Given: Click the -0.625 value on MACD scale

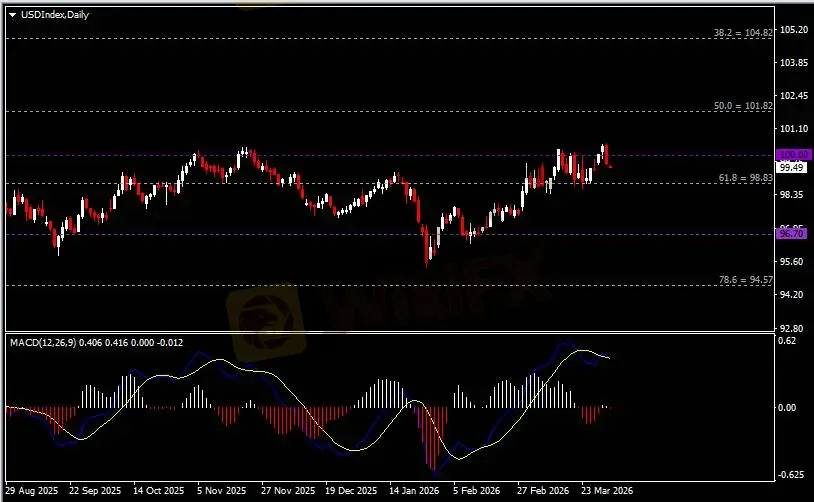Looking at the screenshot, I should [792, 475].
